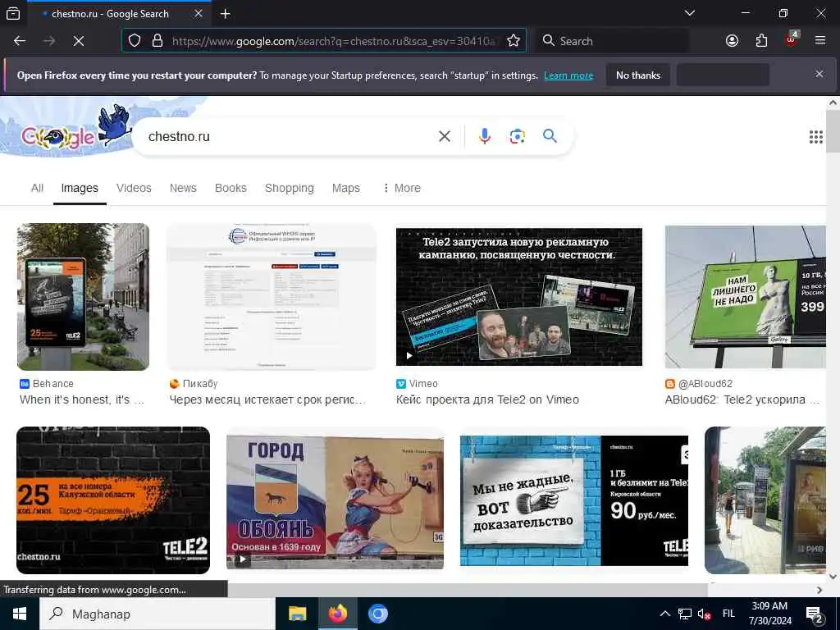840x630 pixels.
Task: Open the notification center icon
Action: point(815,614)
